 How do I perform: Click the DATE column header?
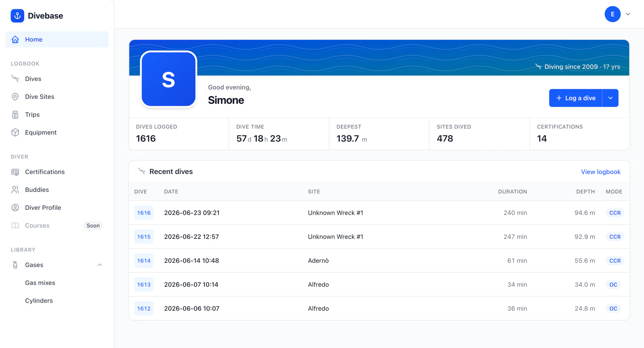click(x=171, y=192)
